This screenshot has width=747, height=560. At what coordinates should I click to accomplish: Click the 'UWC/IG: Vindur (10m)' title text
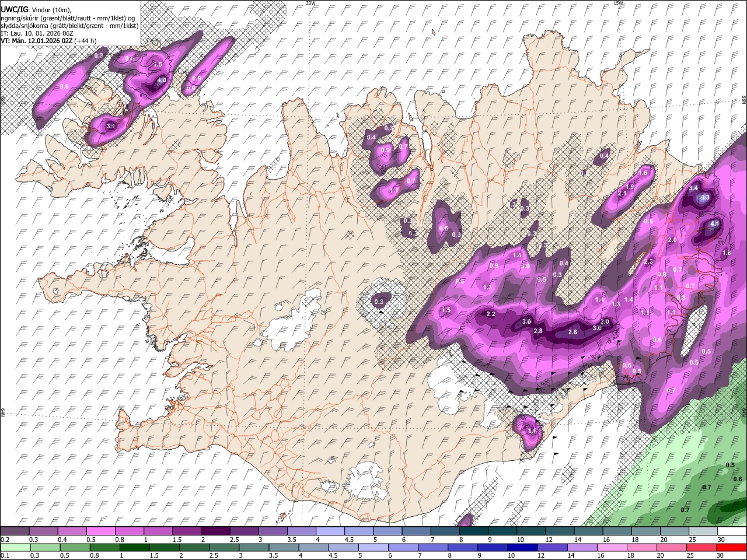pyautogui.click(x=36, y=10)
